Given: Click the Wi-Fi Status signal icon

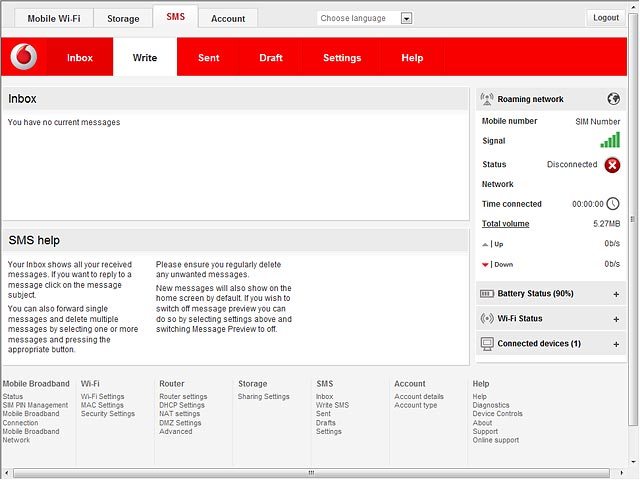Looking at the screenshot, I should (487, 318).
